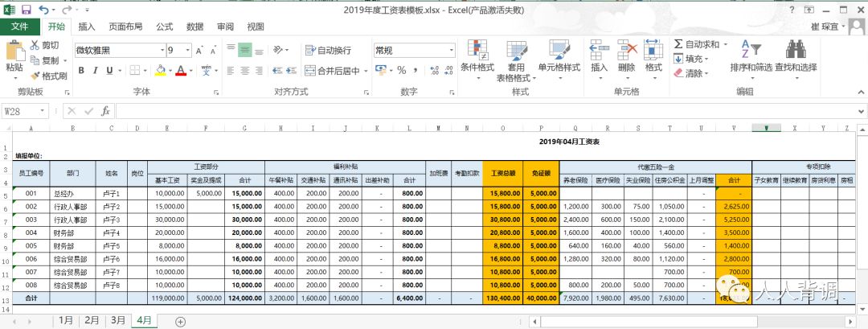Decrease the cell indent
Image resolution: width=868 pixels, height=329 pixels.
point(277,70)
